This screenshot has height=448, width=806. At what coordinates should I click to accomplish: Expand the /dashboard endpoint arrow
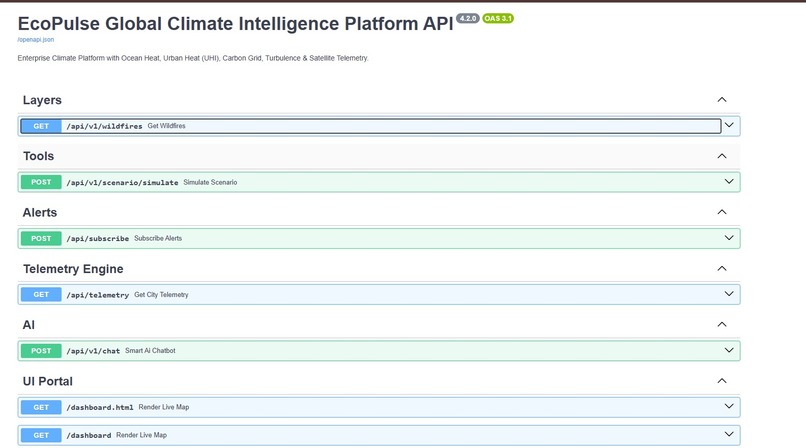point(729,434)
